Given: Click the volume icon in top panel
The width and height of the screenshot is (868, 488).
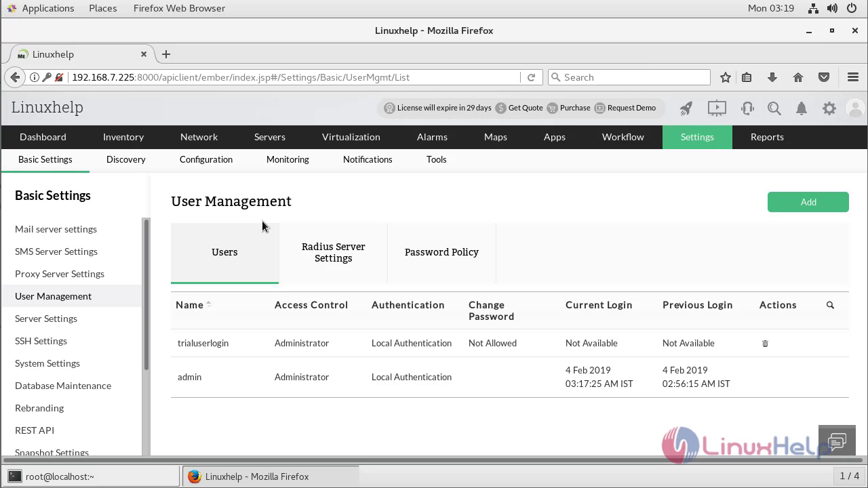Looking at the screenshot, I should click(x=832, y=8).
